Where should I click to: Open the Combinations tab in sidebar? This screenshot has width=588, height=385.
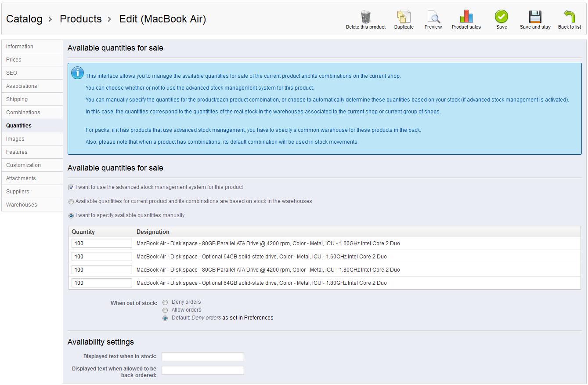point(23,113)
